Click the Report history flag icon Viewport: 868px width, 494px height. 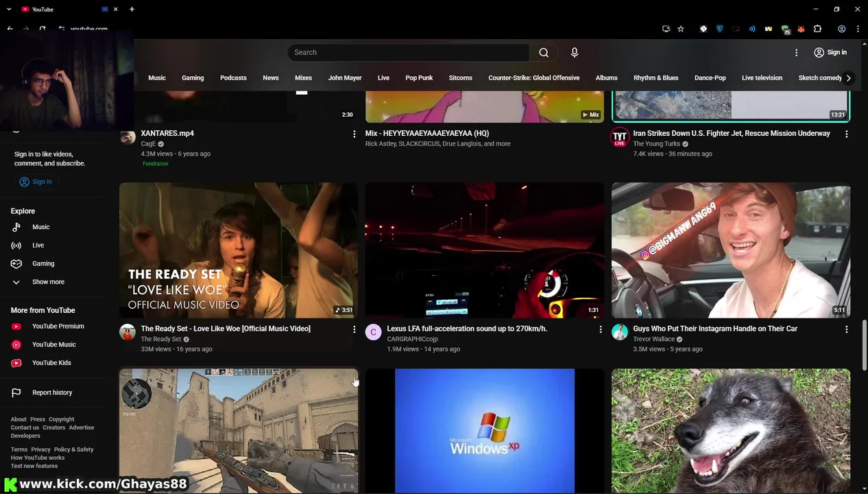(x=16, y=393)
